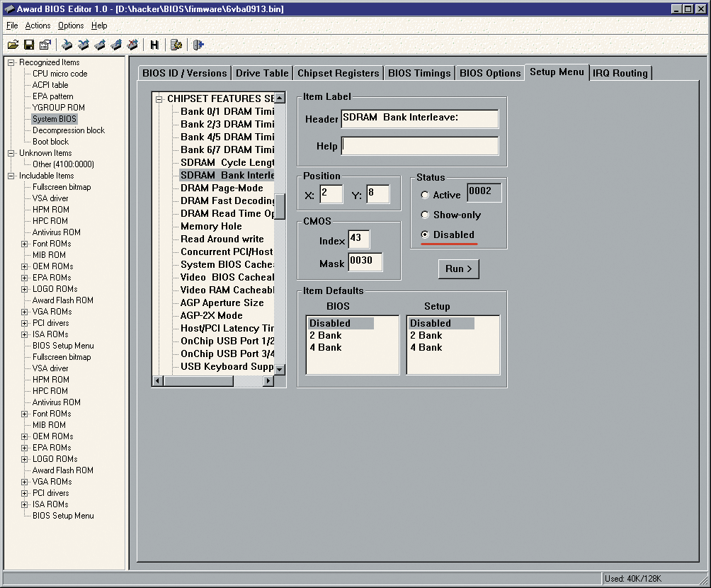Image resolution: width=711 pixels, height=588 pixels.
Task: Open the Help menu
Action: pyautogui.click(x=99, y=26)
